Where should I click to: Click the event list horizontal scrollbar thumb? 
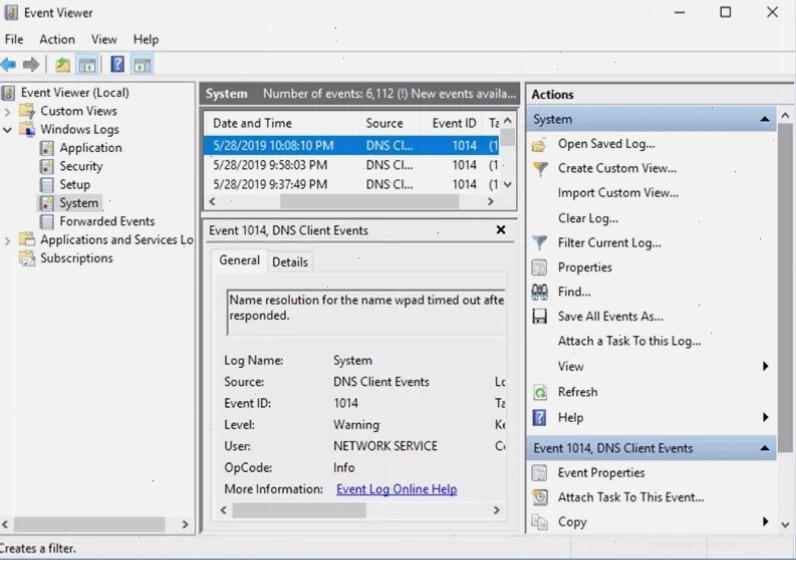[x=369, y=202]
